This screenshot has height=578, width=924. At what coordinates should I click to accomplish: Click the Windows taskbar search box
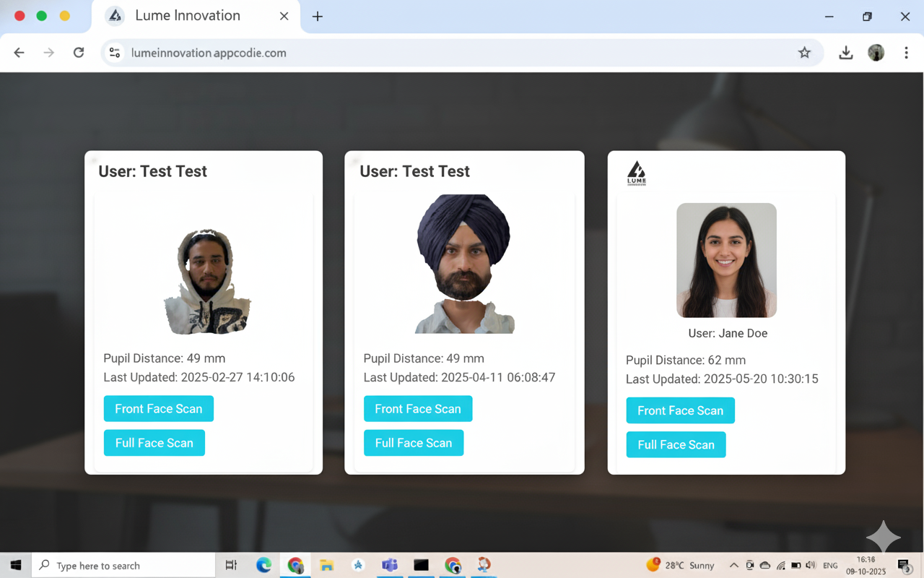point(123,566)
